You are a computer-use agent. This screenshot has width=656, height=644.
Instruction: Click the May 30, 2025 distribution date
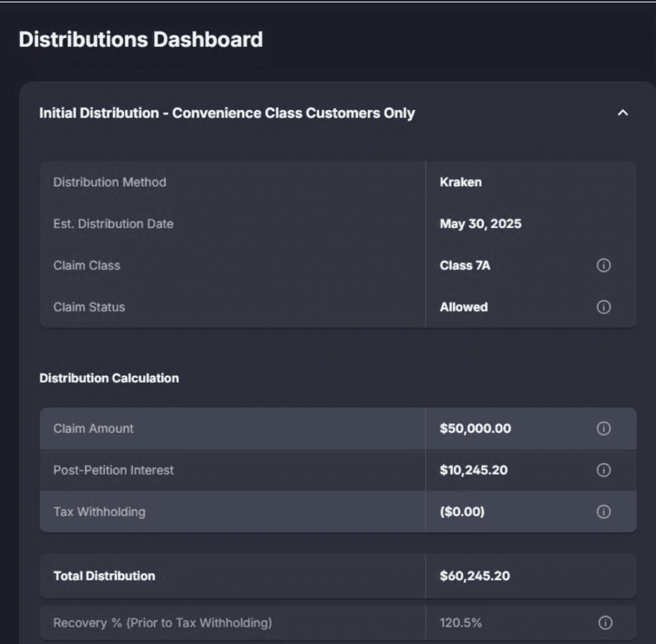[x=481, y=224]
